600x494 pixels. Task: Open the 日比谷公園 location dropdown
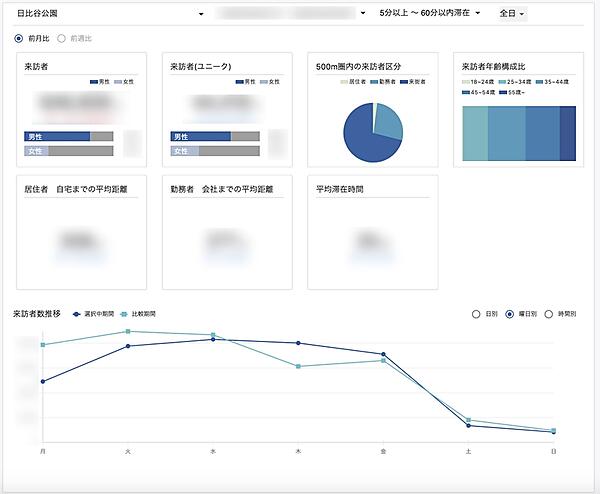108,14
